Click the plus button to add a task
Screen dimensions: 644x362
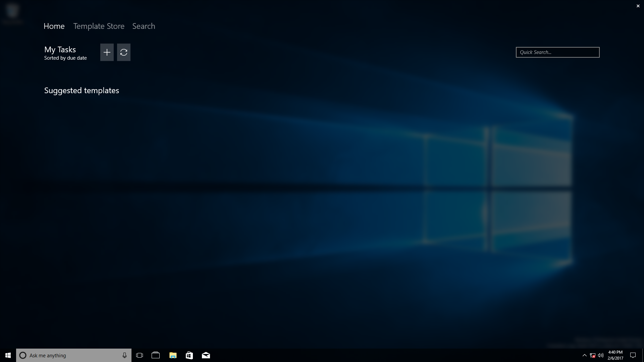(x=107, y=52)
